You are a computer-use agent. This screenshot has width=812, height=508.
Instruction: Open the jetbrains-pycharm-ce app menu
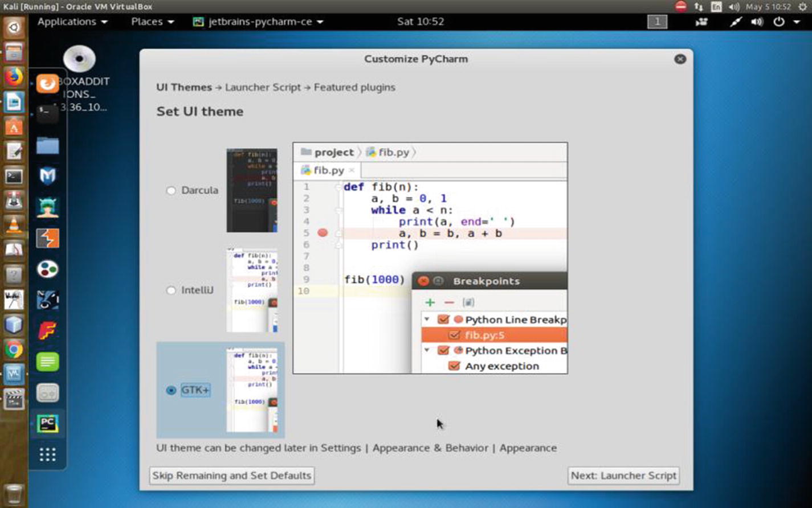(x=258, y=22)
